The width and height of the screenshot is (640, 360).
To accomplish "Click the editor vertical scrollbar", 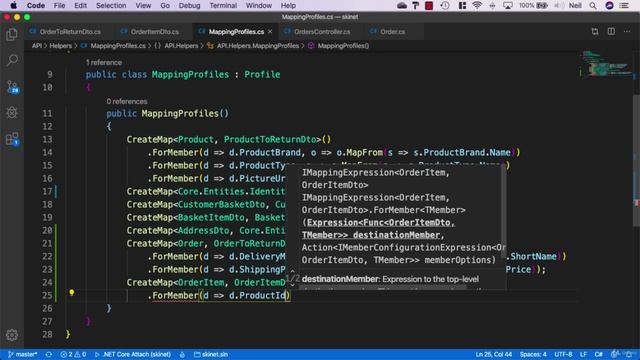I will click(636, 160).
